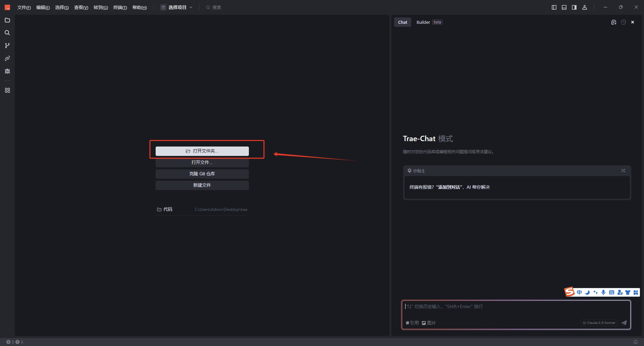Toggle the bottom panel layout icon
644x346 pixels.
(564, 7)
